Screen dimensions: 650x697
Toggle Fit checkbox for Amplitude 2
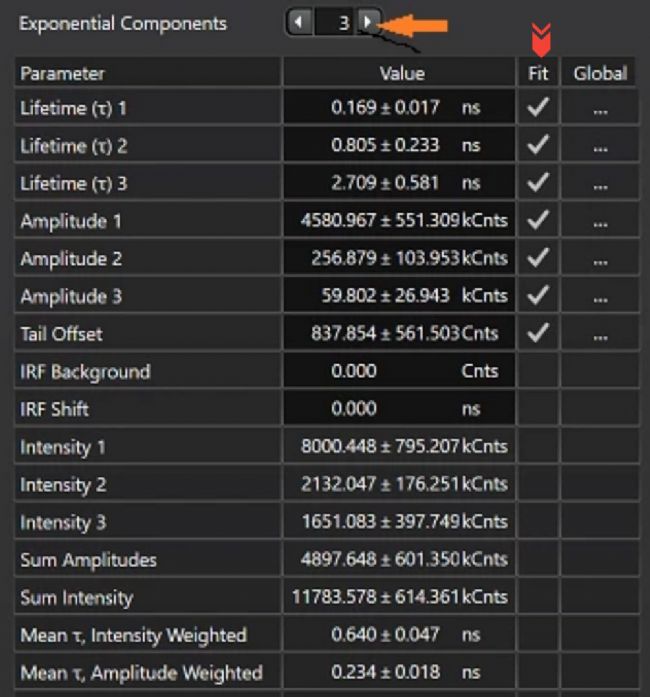(538, 258)
